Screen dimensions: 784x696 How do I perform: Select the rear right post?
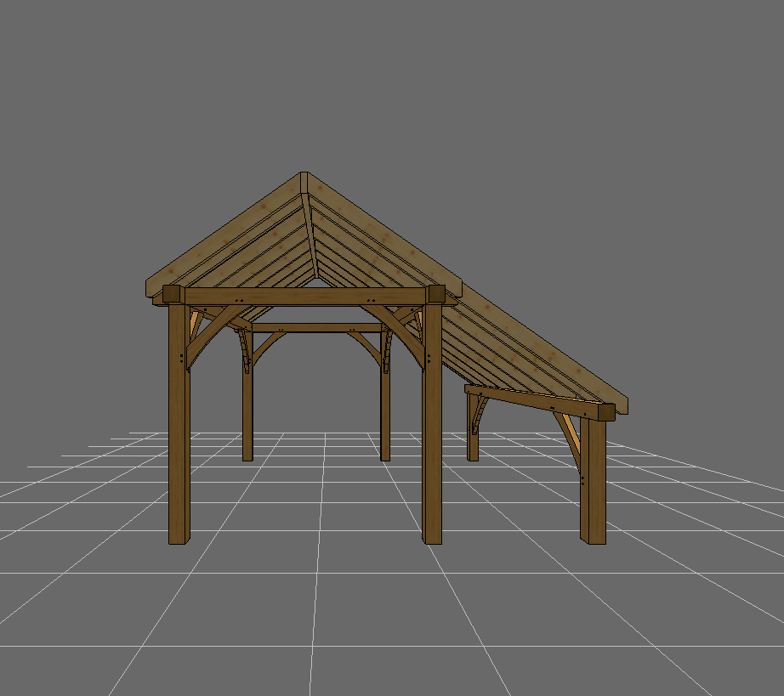(385, 416)
